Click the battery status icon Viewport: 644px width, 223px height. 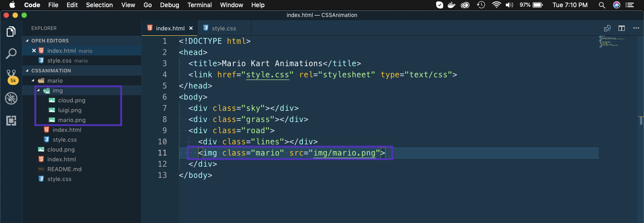[x=538, y=5]
